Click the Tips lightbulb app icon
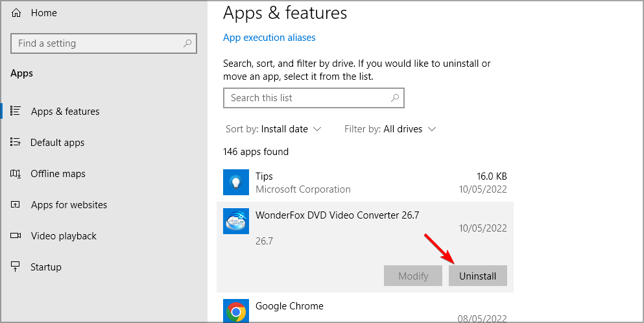The height and width of the screenshot is (323, 644). tap(236, 182)
